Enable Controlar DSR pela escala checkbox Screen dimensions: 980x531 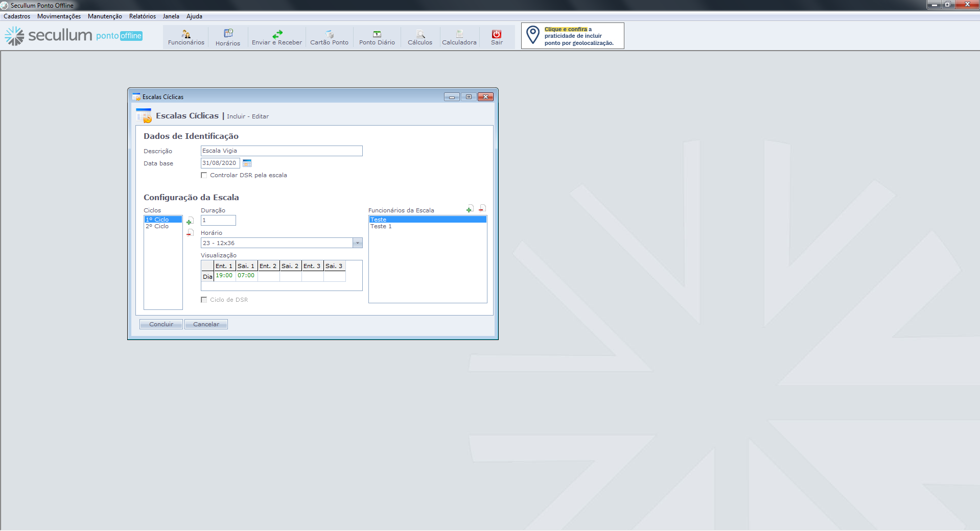coord(204,175)
